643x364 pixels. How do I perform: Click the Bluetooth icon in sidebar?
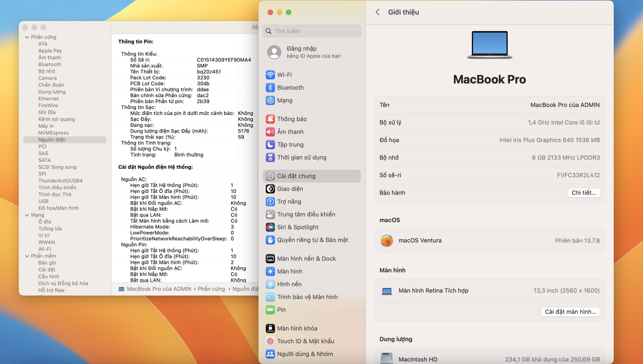click(x=270, y=88)
